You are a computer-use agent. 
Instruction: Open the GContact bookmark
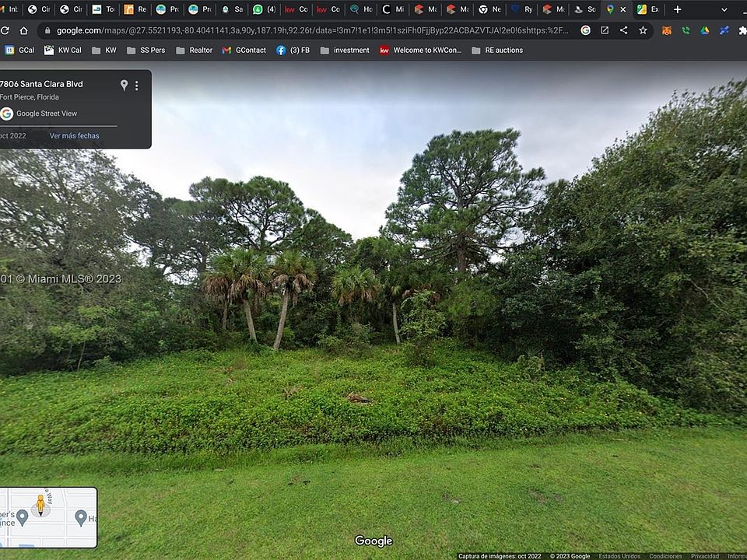click(x=244, y=50)
